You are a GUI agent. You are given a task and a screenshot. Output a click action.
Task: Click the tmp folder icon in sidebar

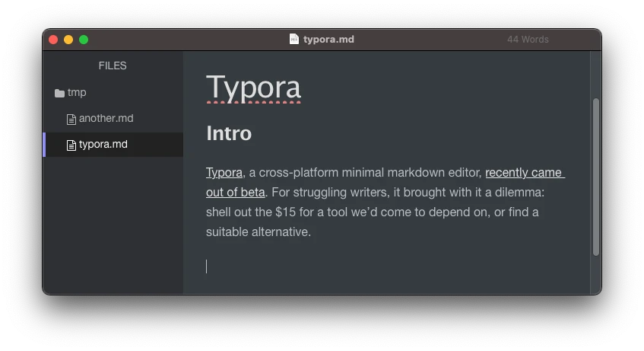click(x=59, y=93)
